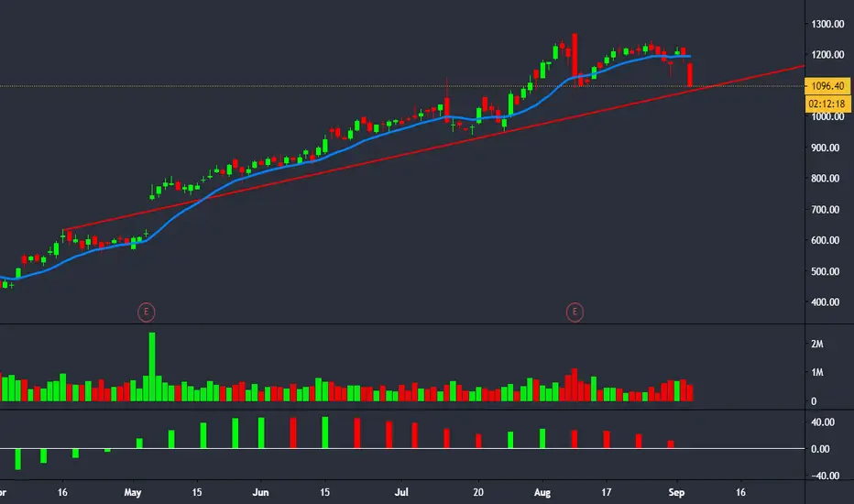Click the Aug date label on time axis
The height and width of the screenshot is (504, 854).
coord(542,493)
